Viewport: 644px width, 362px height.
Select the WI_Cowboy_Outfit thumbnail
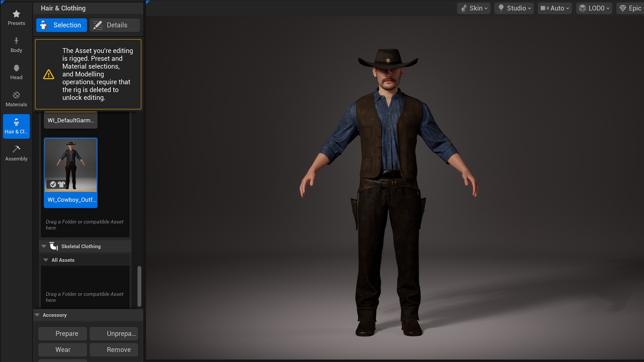[70, 165]
